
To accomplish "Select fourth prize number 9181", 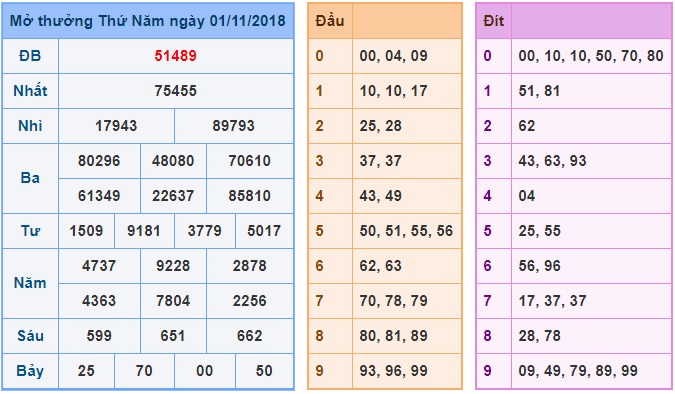I will coord(144,231).
